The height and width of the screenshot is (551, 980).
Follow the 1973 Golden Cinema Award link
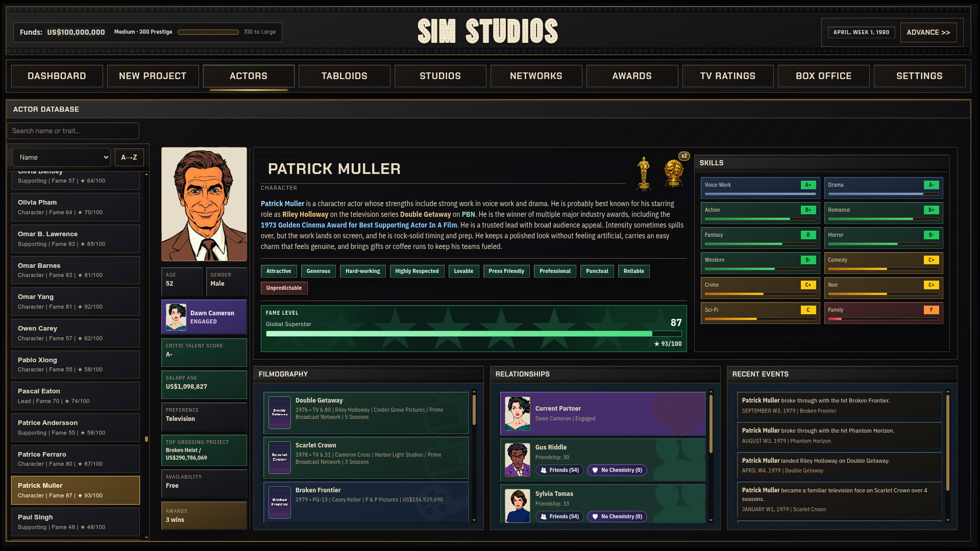(359, 225)
